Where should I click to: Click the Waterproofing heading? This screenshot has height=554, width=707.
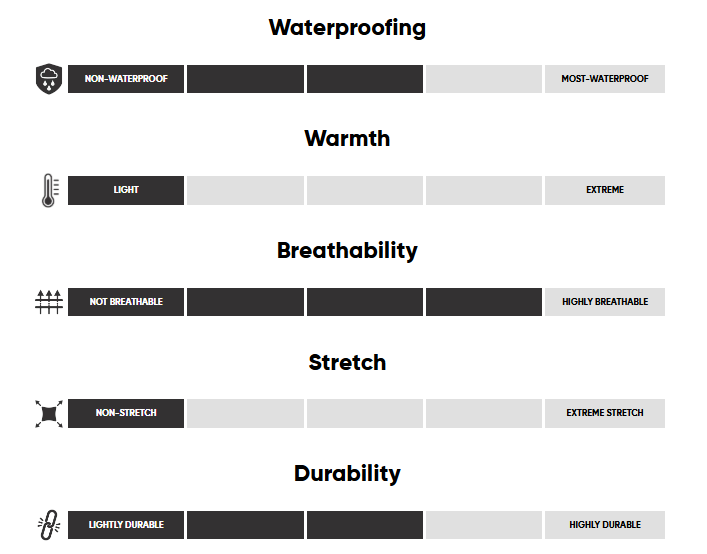click(x=347, y=27)
